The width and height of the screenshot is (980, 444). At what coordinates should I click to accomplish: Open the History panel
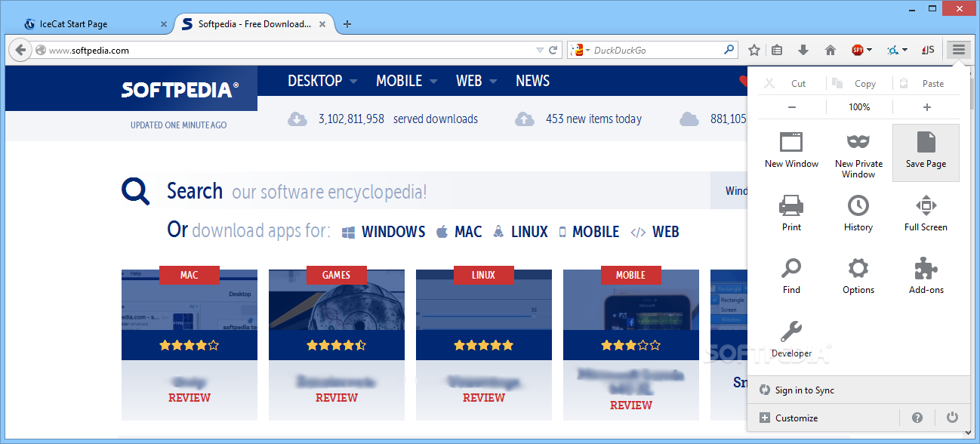[858, 213]
